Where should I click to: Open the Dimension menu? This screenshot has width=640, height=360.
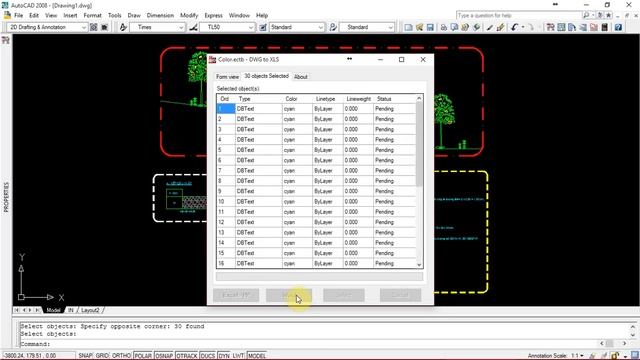[160, 15]
